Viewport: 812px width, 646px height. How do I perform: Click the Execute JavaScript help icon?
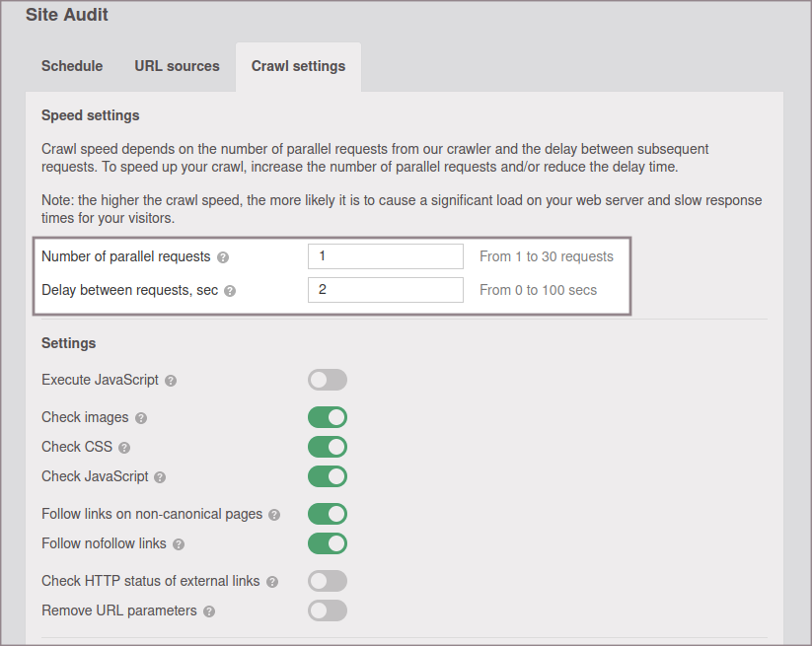point(171,381)
